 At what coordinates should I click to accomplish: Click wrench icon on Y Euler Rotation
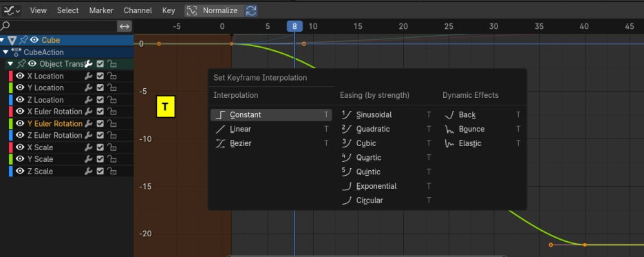coord(88,123)
